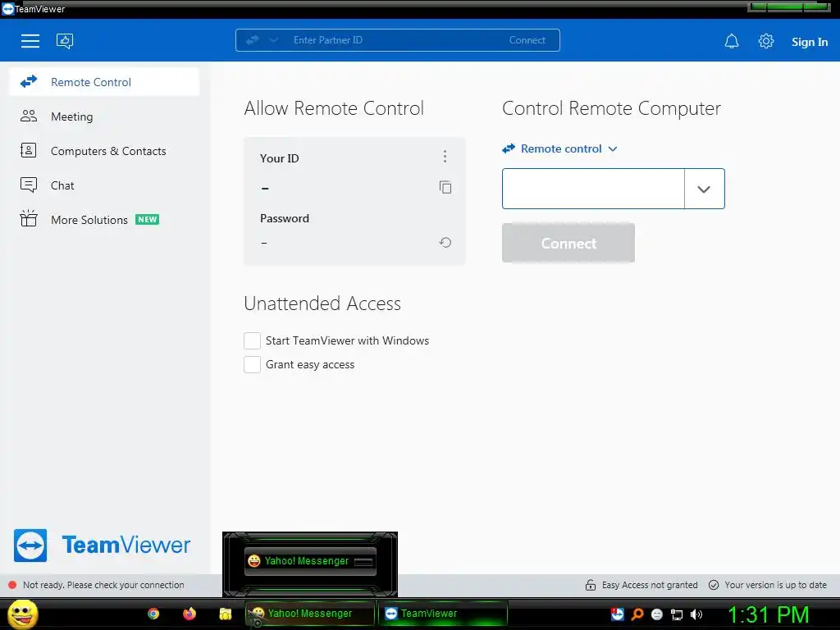Screen dimensions: 840x630
Task: Click the Chat bubble icon in sidebar
Action: pos(29,185)
